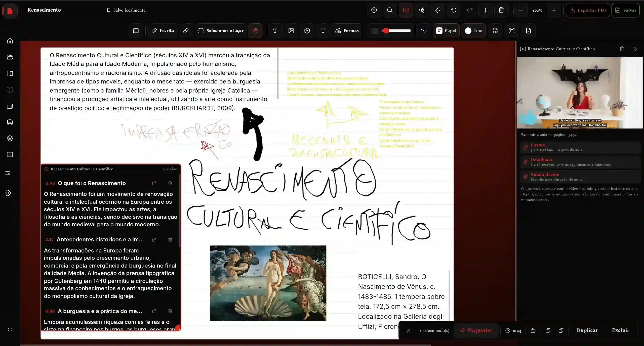This screenshot has height=346, width=644.
Task: Choose the Enxuto summary option
Action: 580,147
